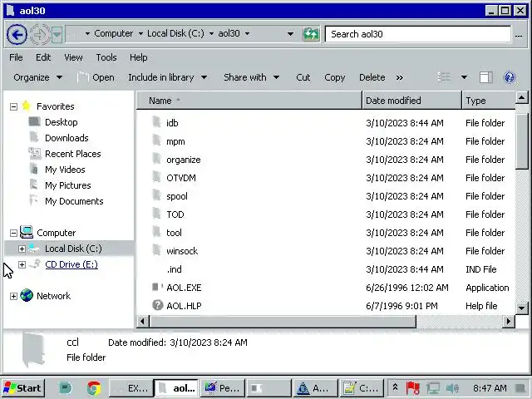Viewport: 532px width, 399px height.
Task: Open the CD Drive (E:) link
Action: pyautogui.click(x=71, y=264)
